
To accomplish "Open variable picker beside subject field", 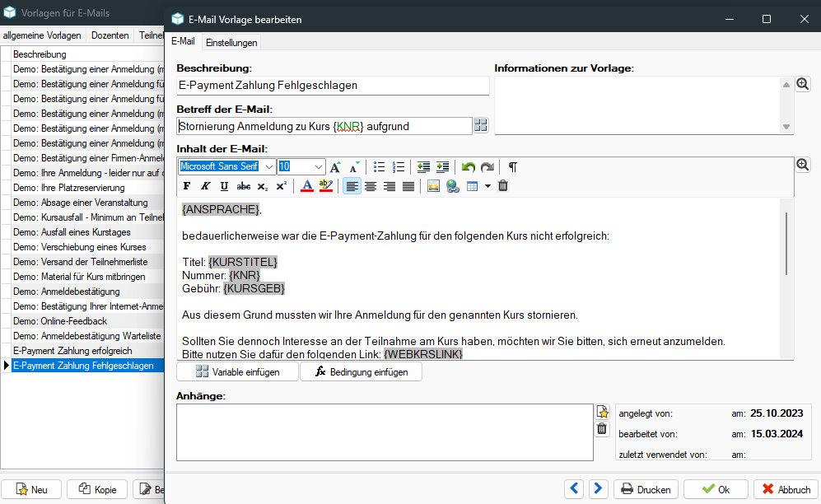I will click(480, 125).
